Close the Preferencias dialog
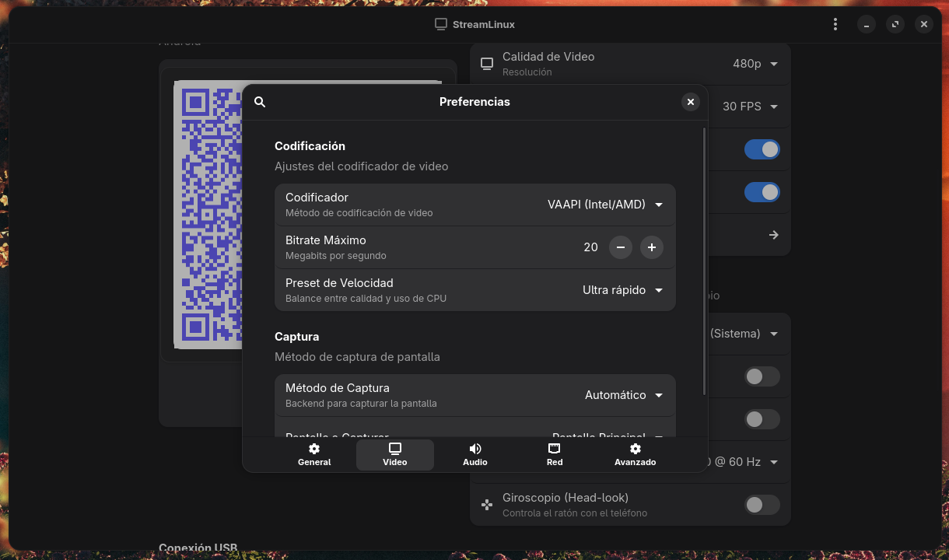The height and width of the screenshot is (560, 949). (690, 102)
